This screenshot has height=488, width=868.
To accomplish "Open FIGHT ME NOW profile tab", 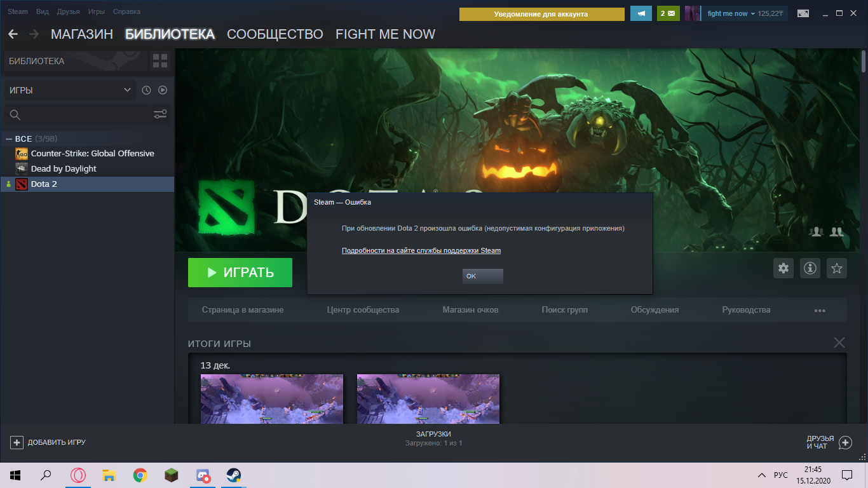I will pyautogui.click(x=385, y=34).
